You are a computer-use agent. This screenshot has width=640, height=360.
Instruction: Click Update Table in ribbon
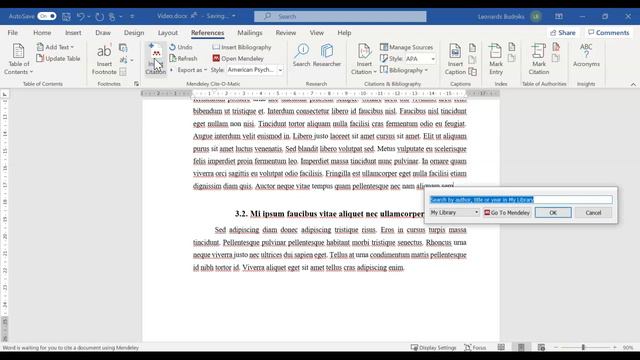[x=58, y=58]
